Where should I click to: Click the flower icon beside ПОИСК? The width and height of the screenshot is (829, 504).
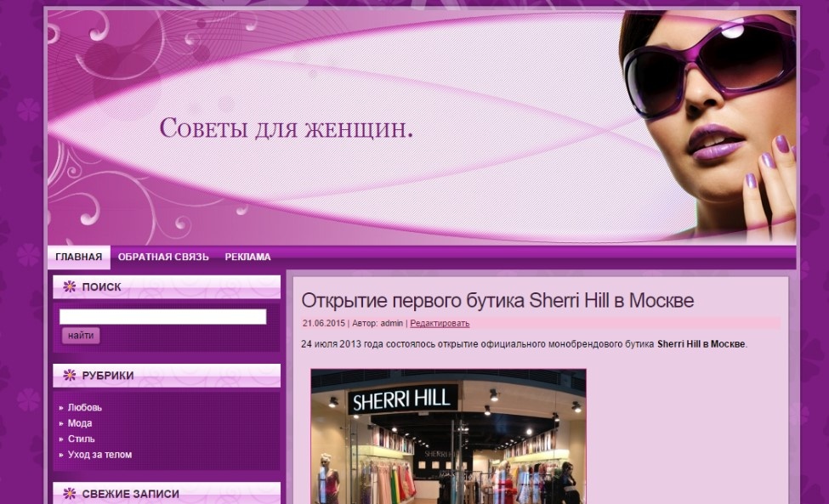click(69, 286)
